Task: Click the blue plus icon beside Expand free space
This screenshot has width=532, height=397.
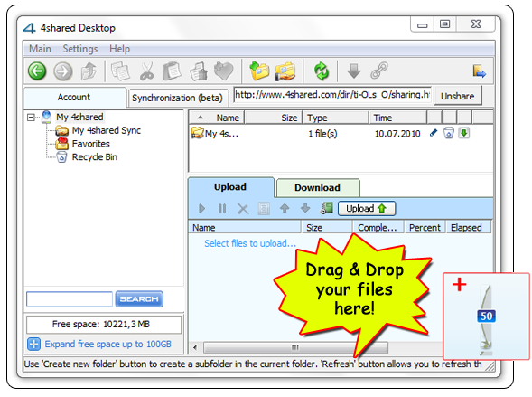Action: coord(33,344)
